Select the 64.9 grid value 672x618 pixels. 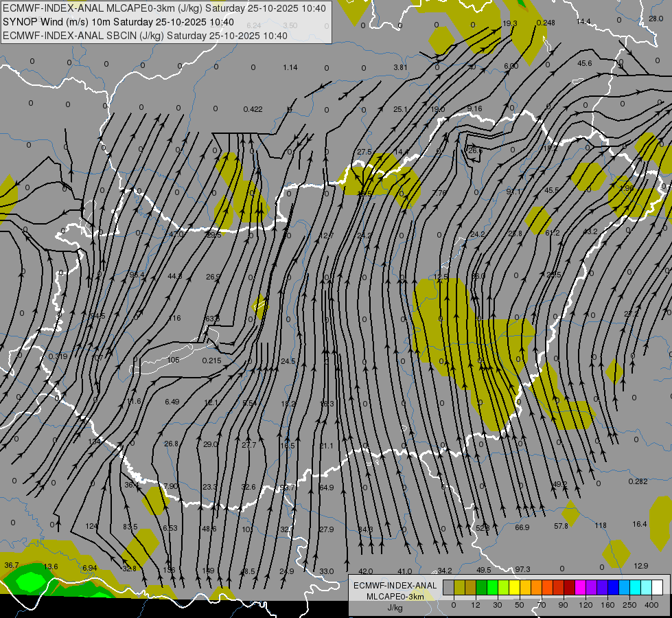click(x=327, y=488)
